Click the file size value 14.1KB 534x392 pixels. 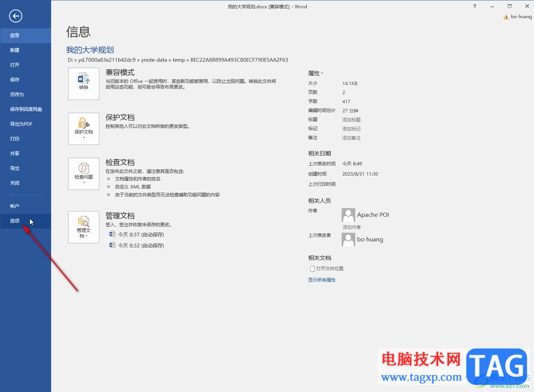pos(350,84)
